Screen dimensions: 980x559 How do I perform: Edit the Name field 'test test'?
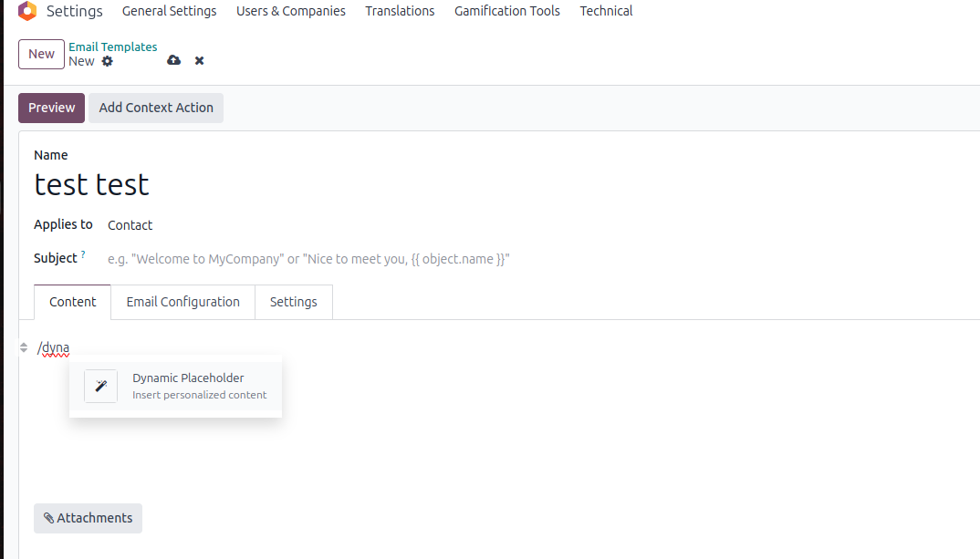pos(92,184)
